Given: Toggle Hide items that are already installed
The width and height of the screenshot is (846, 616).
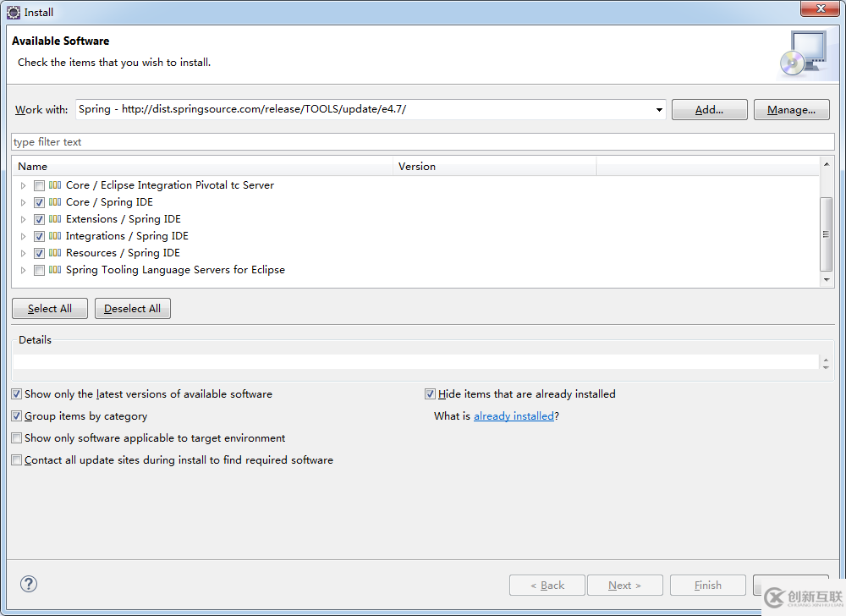Looking at the screenshot, I should pos(430,394).
